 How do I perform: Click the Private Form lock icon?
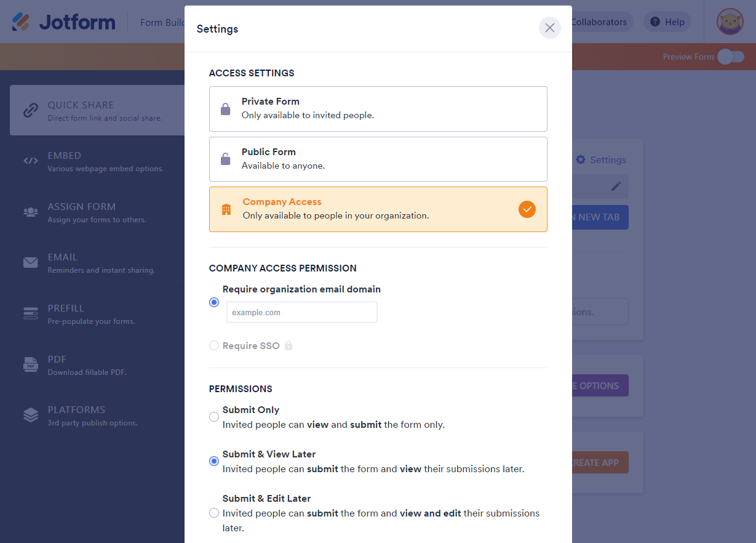coord(226,109)
